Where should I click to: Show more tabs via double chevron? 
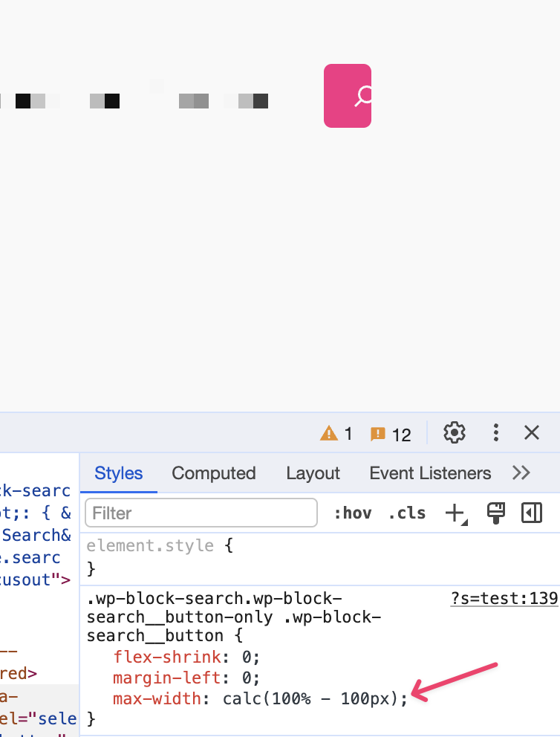[521, 473]
